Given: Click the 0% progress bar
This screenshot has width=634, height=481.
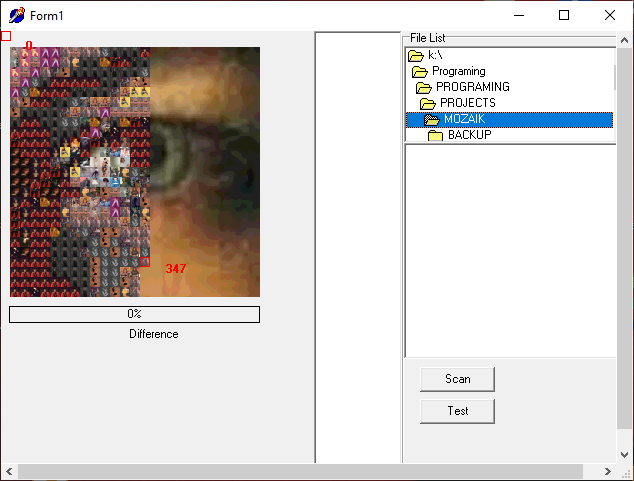Looking at the screenshot, I should click(134, 314).
